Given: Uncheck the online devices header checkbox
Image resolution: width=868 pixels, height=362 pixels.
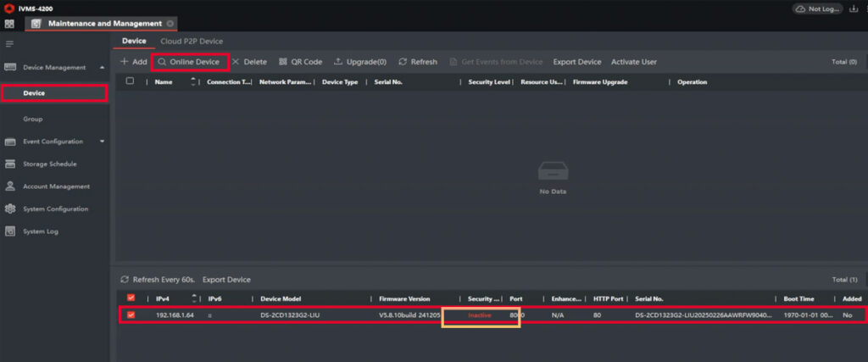Looking at the screenshot, I should [131, 298].
